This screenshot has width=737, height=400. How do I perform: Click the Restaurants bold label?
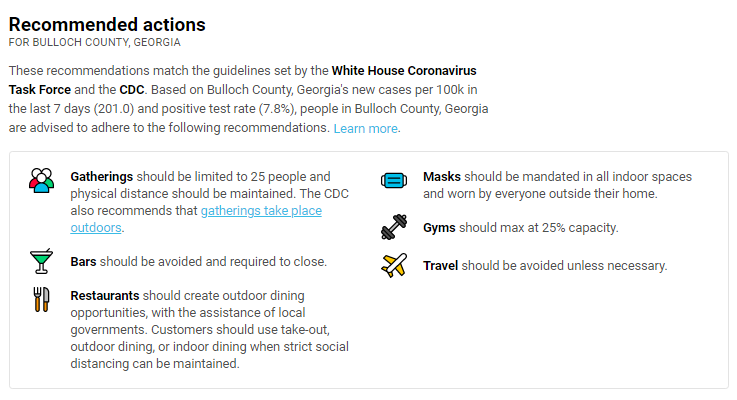click(105, 296)
